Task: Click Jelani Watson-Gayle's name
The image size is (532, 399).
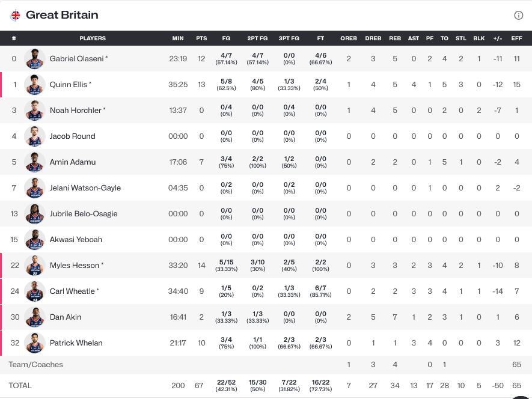Action: (85, 188)
